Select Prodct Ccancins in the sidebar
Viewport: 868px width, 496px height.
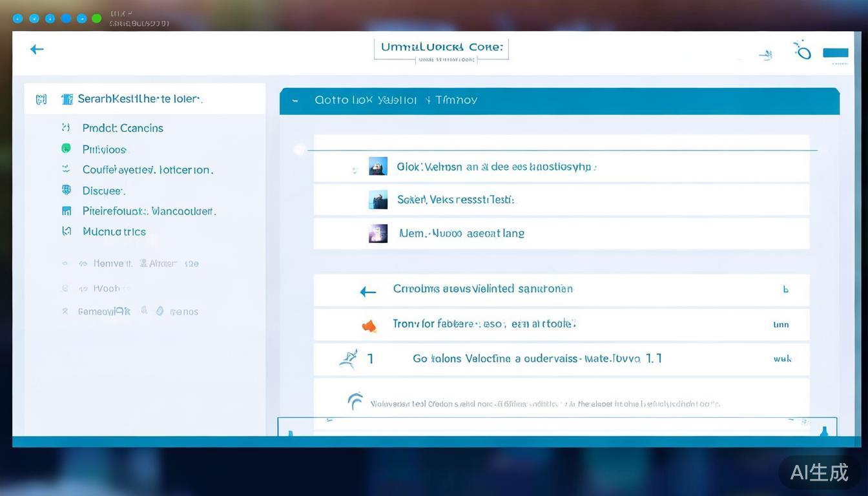pos(123,128)
